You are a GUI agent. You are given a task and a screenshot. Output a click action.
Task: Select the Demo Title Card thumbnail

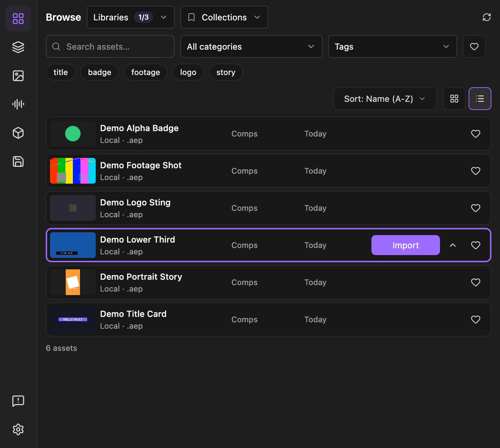click(x=73, y=319)
